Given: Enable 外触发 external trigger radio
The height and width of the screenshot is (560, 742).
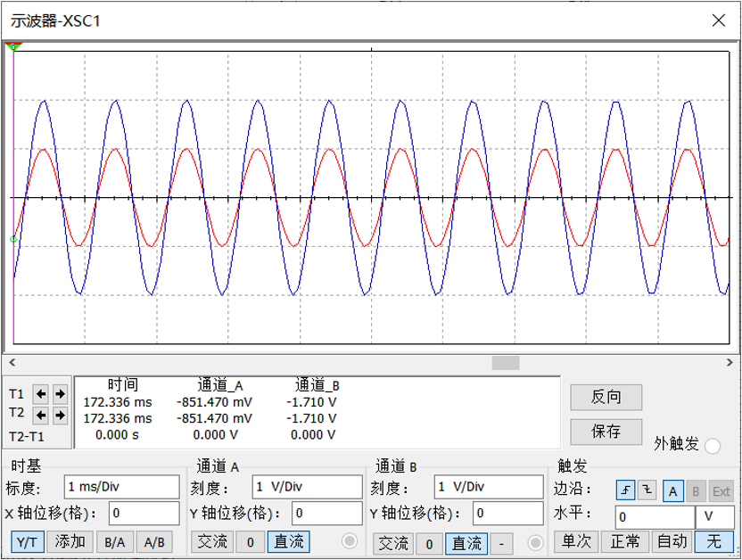Looking at the screenshot, I should click(713, 446).
